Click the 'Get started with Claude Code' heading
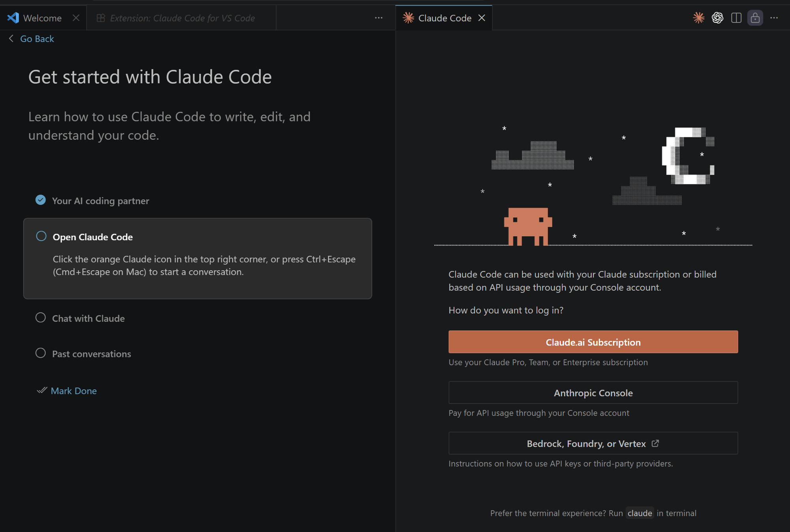 150,77
